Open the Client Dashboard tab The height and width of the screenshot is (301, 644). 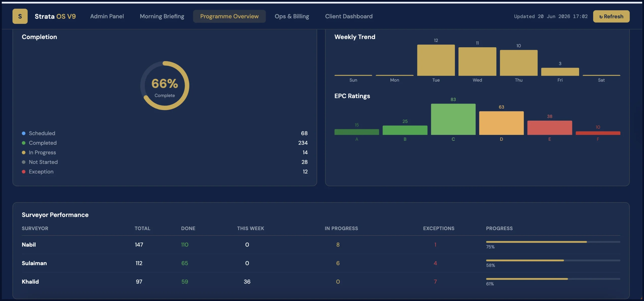pos(349,16)
